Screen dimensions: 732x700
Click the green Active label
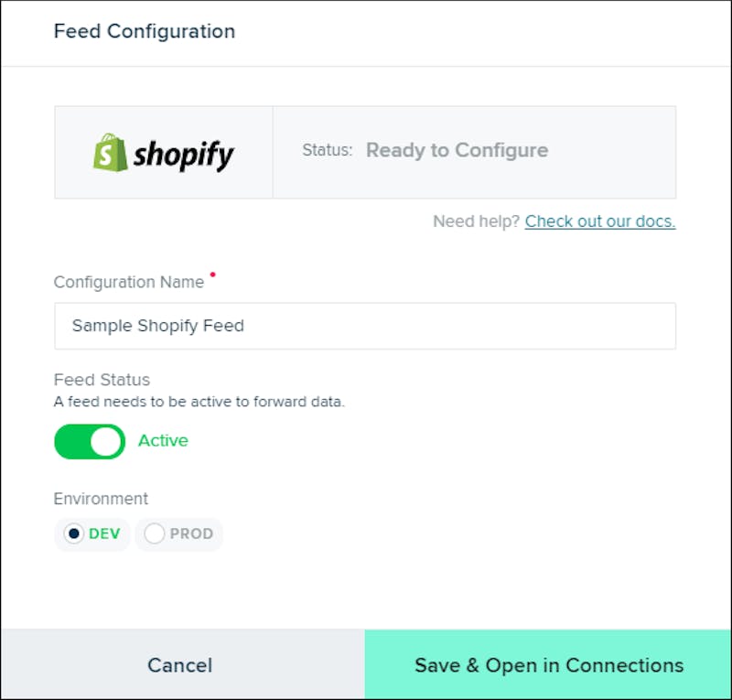[x=163, y=440]
